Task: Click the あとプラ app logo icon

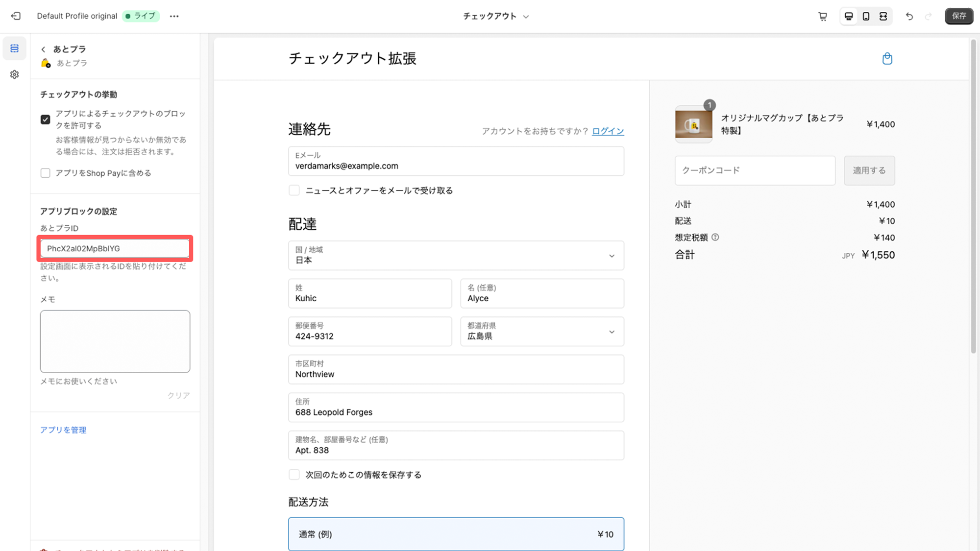Action: click(46, 63)
